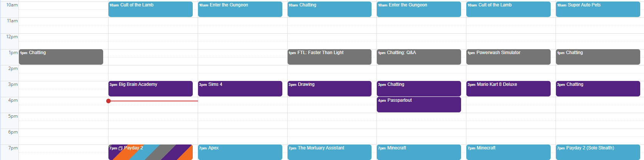The width and height of the screenshot is (644, 160).
Task: Click the 5pm time label
Action: [x=13, y=116]
